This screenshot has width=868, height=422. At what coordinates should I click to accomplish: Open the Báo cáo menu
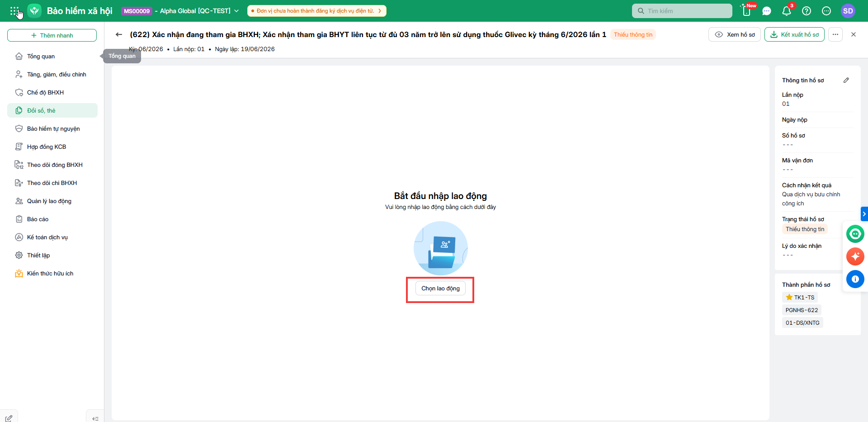coord(52,219)
